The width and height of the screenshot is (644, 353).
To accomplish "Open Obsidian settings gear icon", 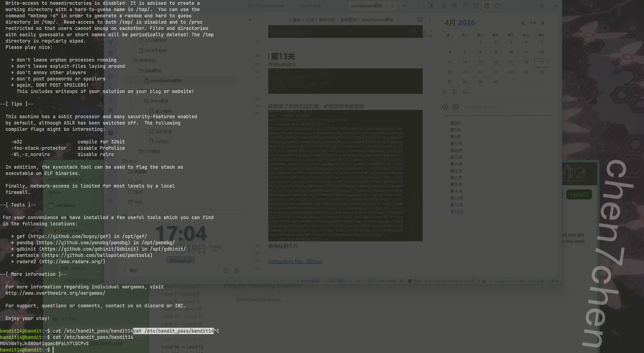I will pyautogui.click(x=237, y=271).
